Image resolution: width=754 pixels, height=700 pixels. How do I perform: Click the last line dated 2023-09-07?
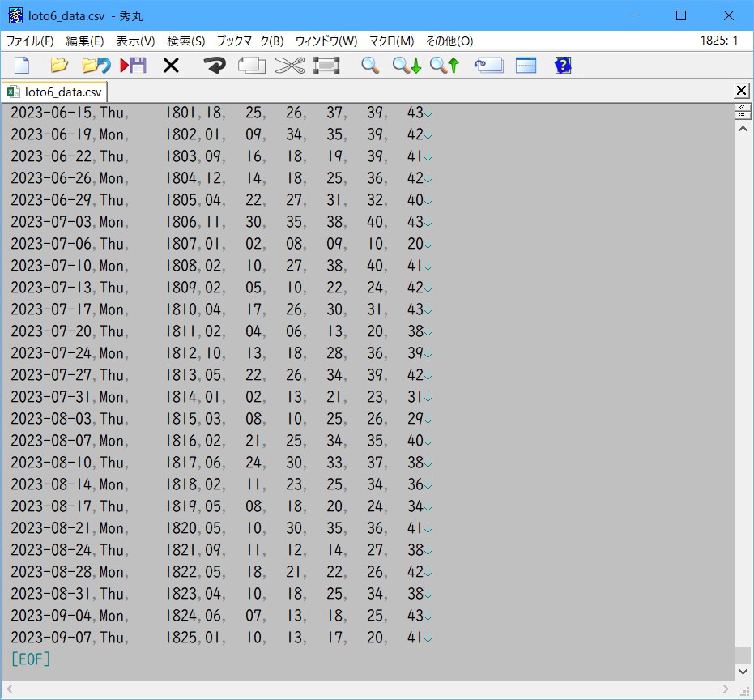[x=221, y=638]
